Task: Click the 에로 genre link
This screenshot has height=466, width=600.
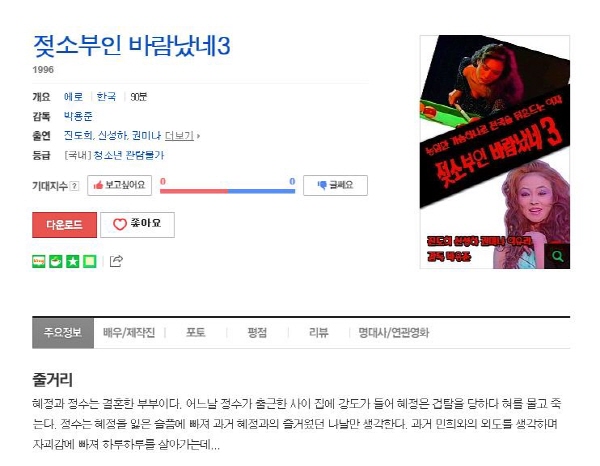Action: point(73,96)
